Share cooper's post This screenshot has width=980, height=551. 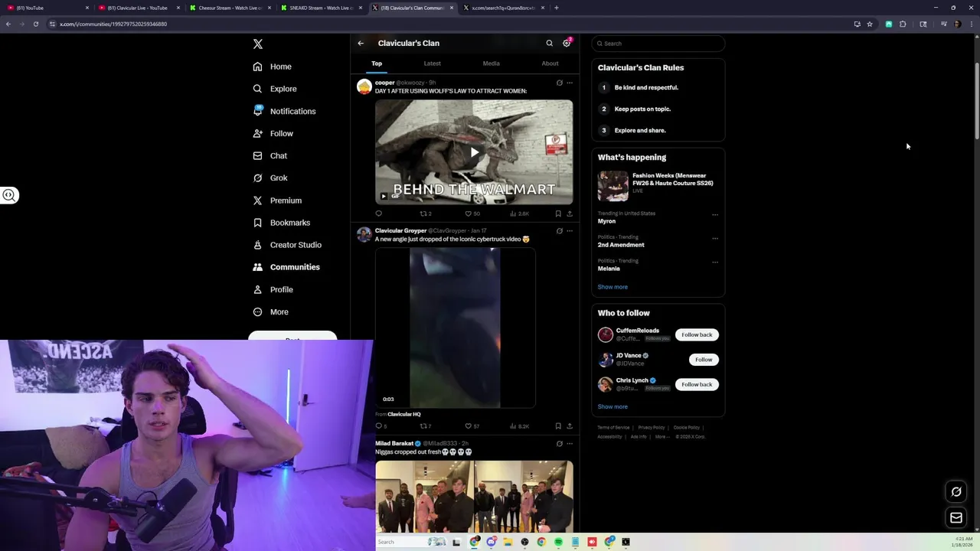[x=569, y=214]
